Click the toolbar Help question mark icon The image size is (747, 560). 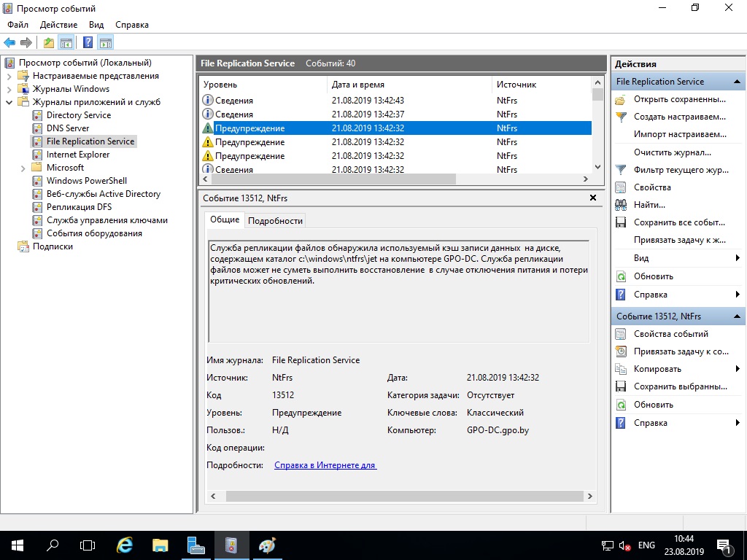click(x=88, y=42)
